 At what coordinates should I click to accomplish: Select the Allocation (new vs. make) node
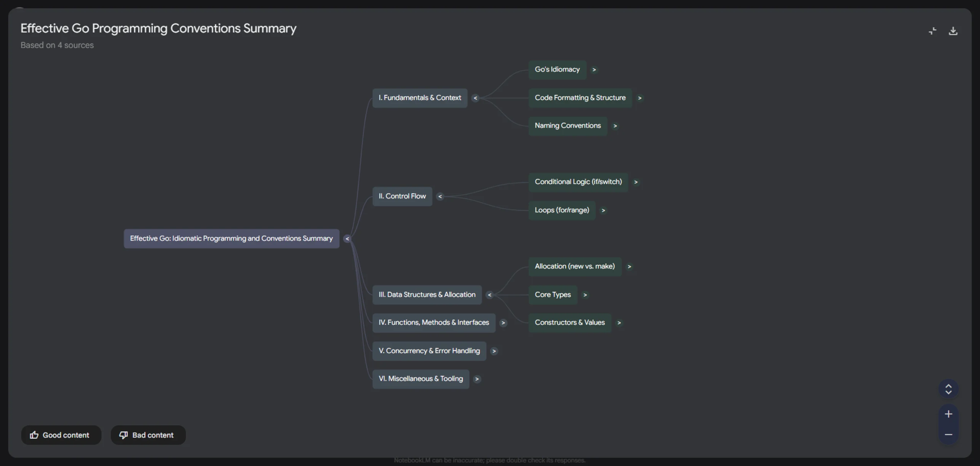coord(574,267)
